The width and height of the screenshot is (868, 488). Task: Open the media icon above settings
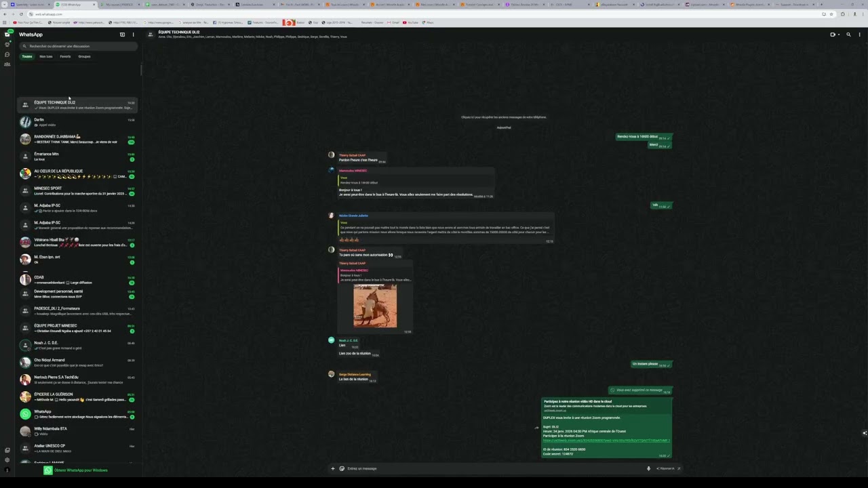(x=7, y=450)
